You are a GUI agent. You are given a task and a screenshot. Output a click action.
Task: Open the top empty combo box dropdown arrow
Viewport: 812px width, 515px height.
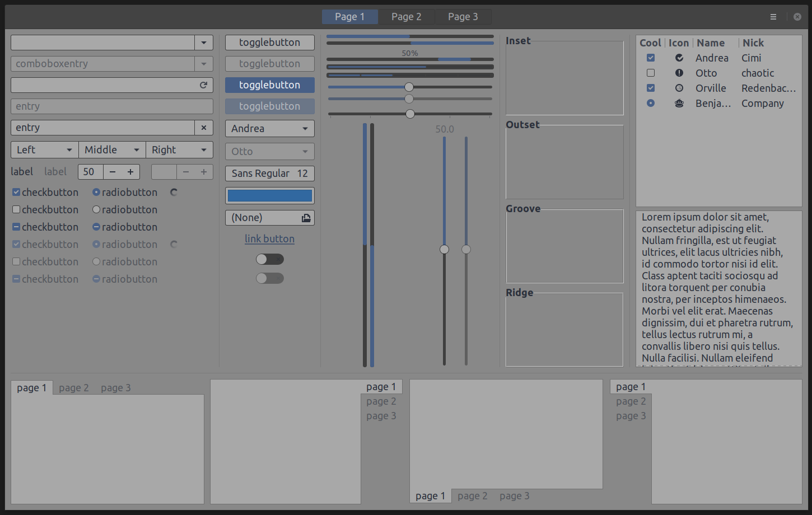pos(204,43)
